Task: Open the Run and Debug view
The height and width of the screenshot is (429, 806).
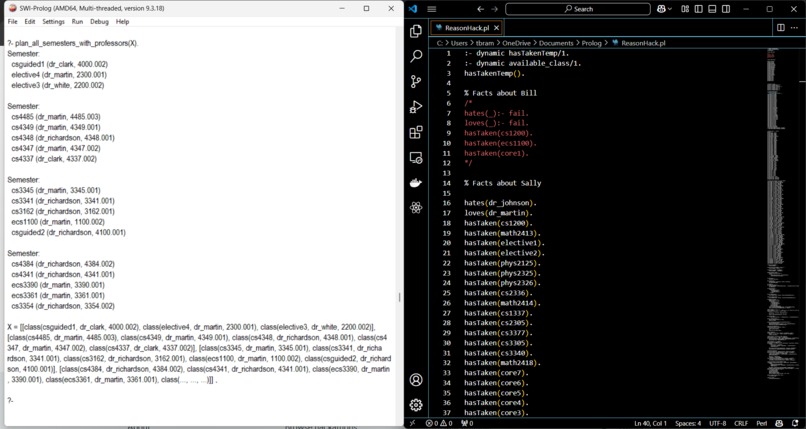Action: click(x=416, y=106)
